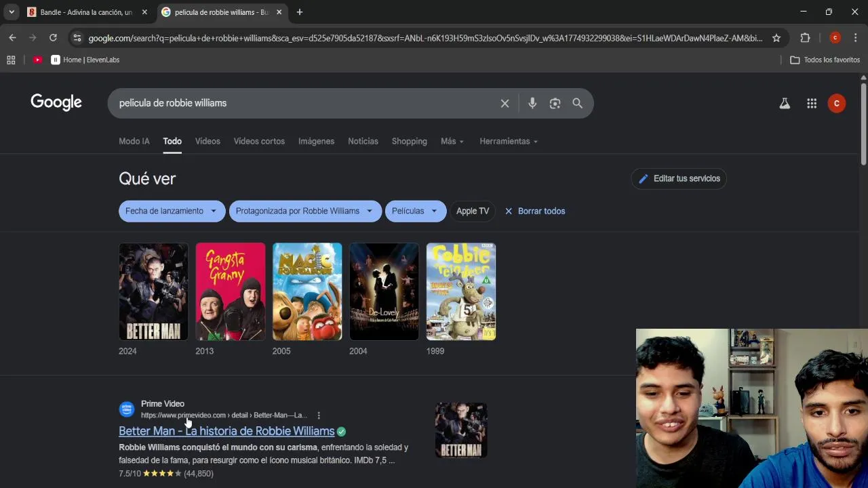Clear the search box text

pos(505,103)
